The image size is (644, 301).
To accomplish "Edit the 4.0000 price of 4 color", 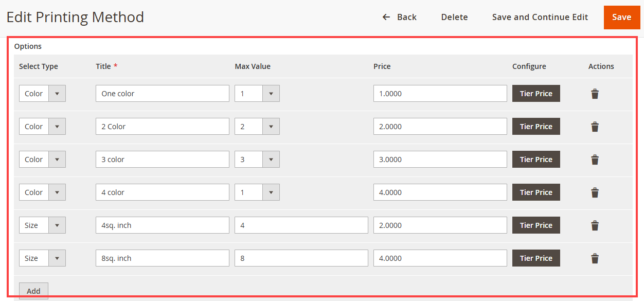I will tap(440, 192).
